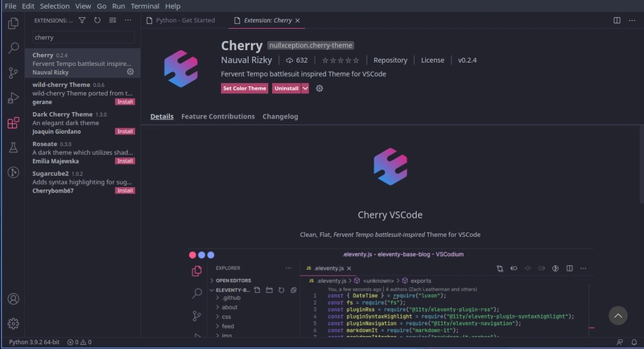Clear extensions search results icon
644x349 pixels.
tap(113, 20)
